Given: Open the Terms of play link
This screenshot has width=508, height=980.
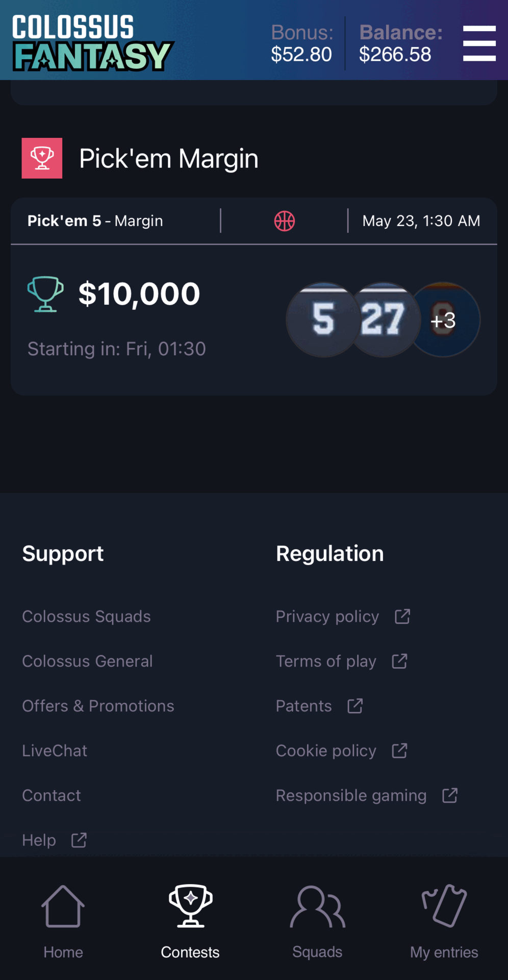Looking at the screenshot, I should pyautogui.click(x=326, y=661).
